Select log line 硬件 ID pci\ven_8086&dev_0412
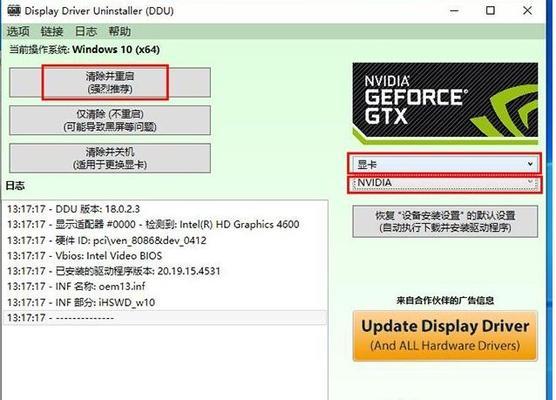Image resolution: width=556 pixels, height=400 pixels. [x=165, y=240]
